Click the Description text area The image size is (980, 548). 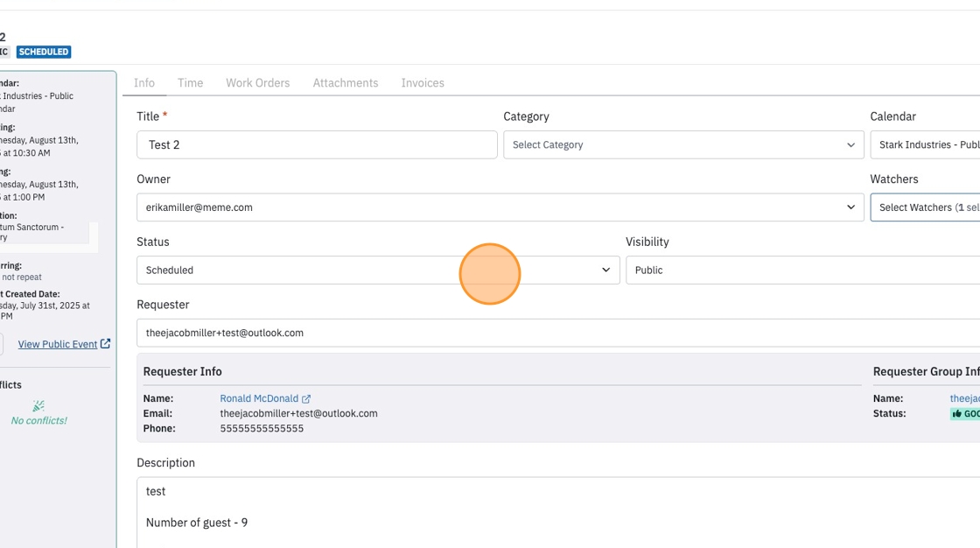[x=558, y=513]
